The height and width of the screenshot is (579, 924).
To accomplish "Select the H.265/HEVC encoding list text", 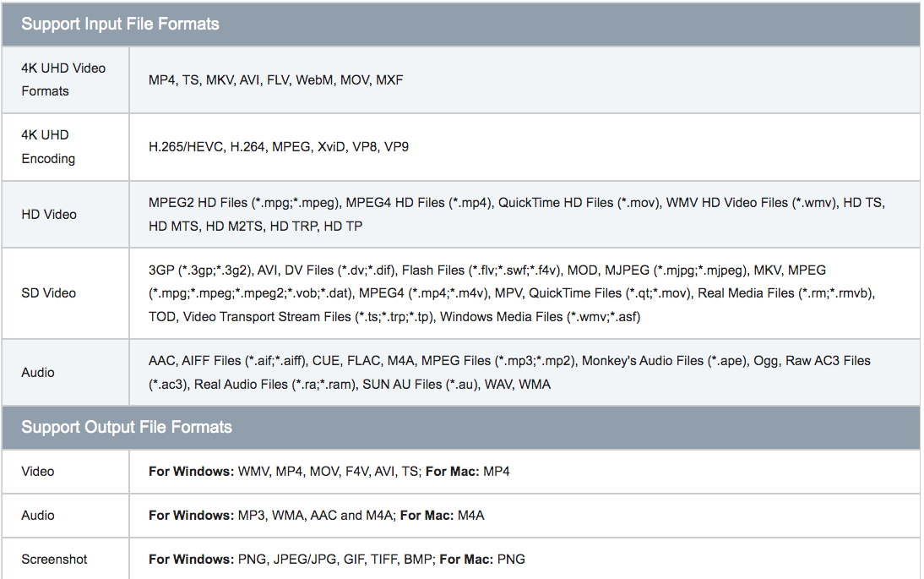I will (x=279, y=147).
